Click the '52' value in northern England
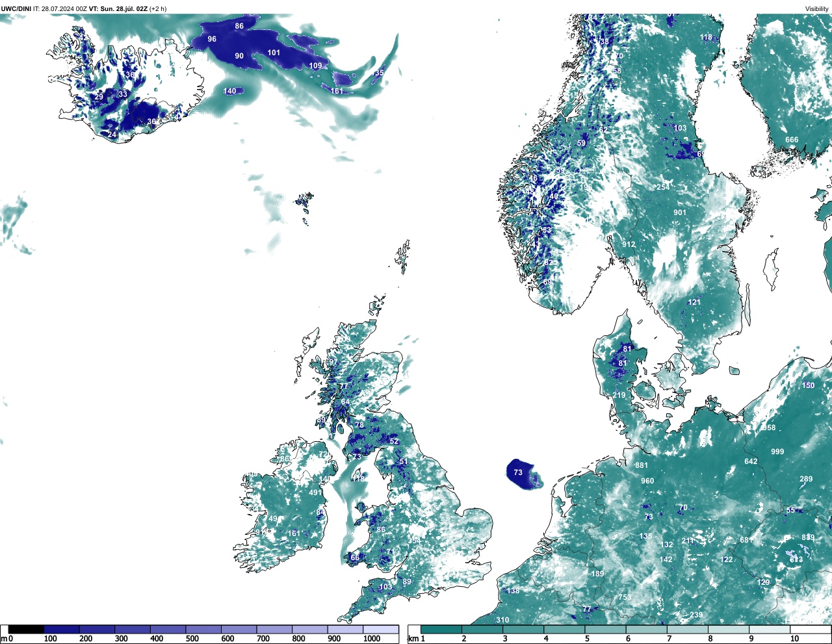This screenshot has height=644, width=832. [394, 441]
